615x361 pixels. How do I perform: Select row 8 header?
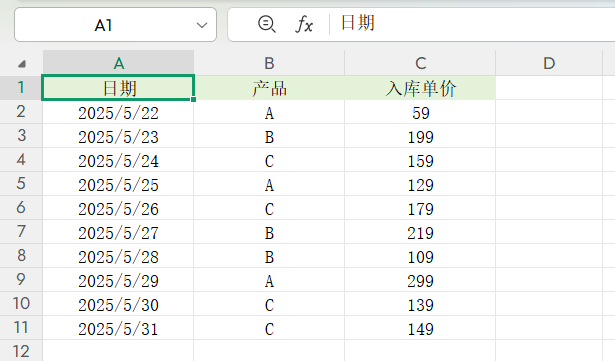(x=21, y=255)
